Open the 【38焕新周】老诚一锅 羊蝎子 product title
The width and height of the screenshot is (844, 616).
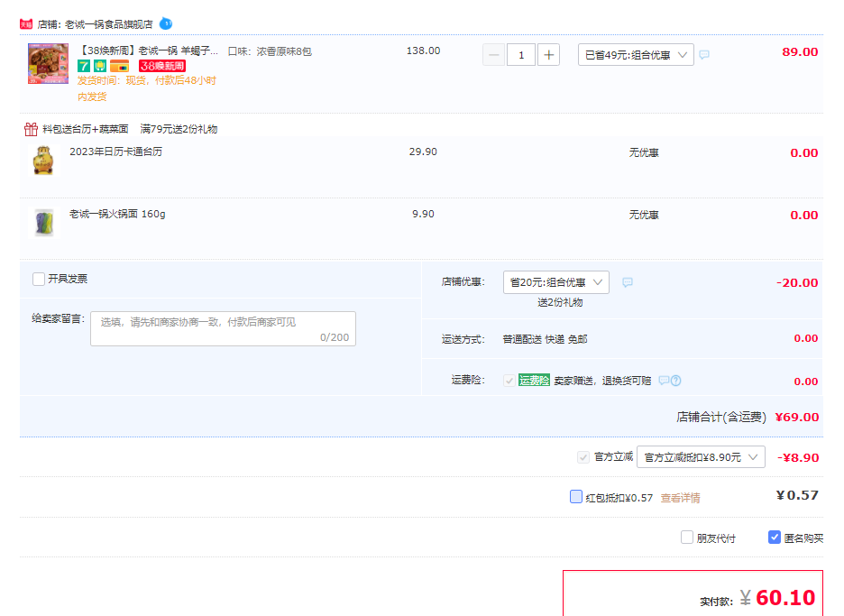pos(148,51)
